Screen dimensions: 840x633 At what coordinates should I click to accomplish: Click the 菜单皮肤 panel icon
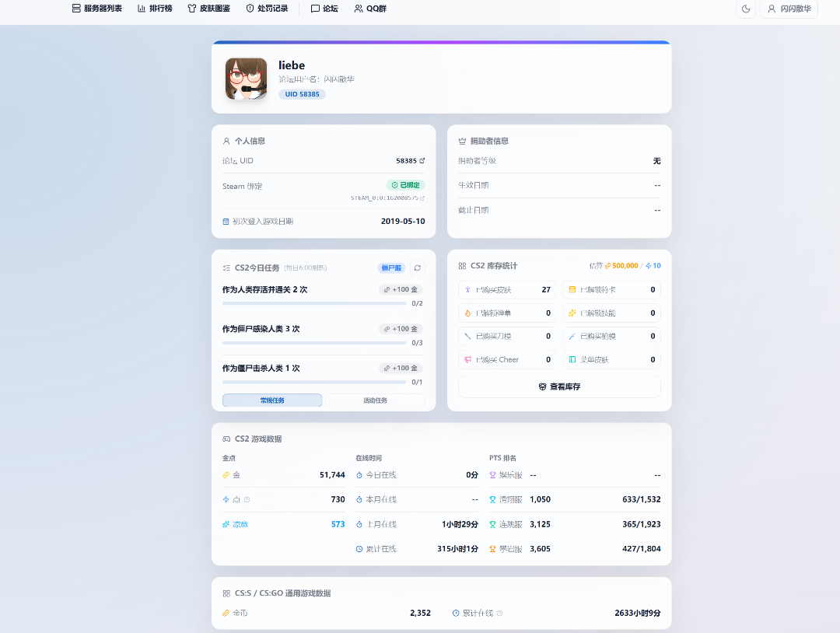point(572,360)
